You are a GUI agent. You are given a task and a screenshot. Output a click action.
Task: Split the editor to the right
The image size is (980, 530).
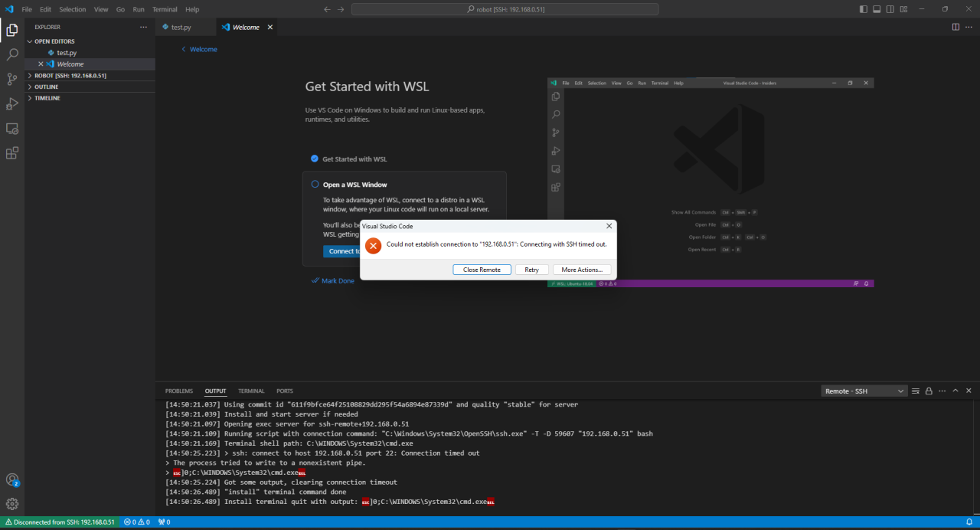[x=955, y=27]
